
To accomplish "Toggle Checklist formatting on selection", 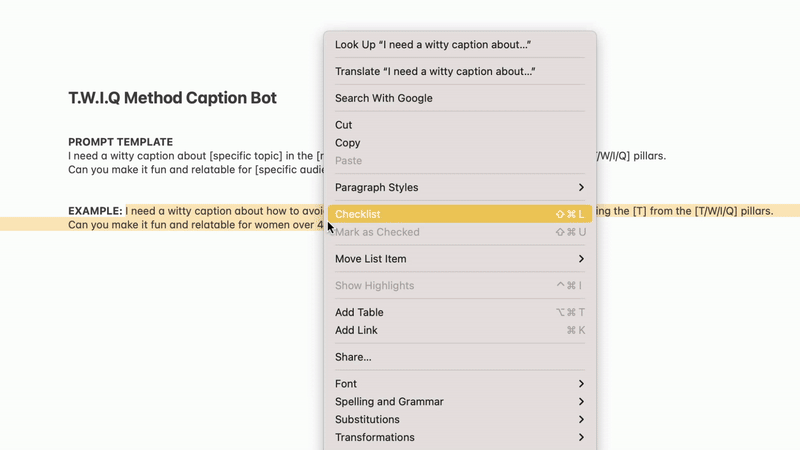I will point(358,214).
